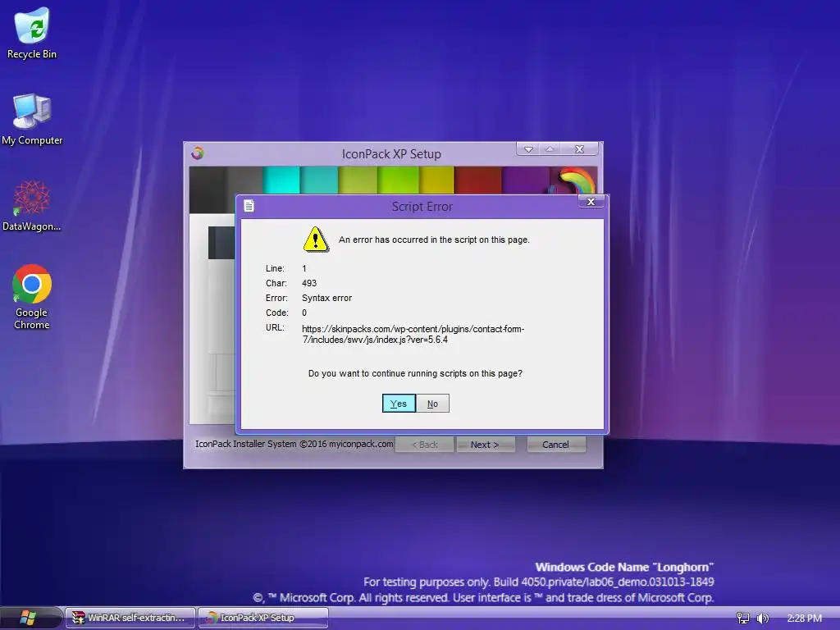Click the Next button in IconPack Setup
This screenshot has width=840, height=630.
pos(486,445)
